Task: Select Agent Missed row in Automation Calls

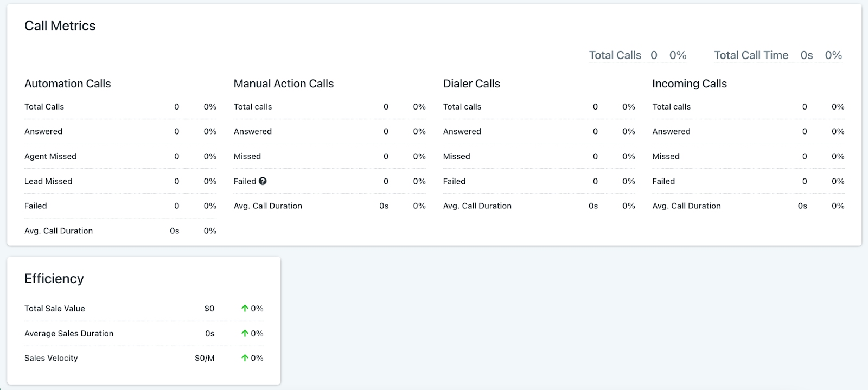Action: pyautogui.click(x=50, y=156)
